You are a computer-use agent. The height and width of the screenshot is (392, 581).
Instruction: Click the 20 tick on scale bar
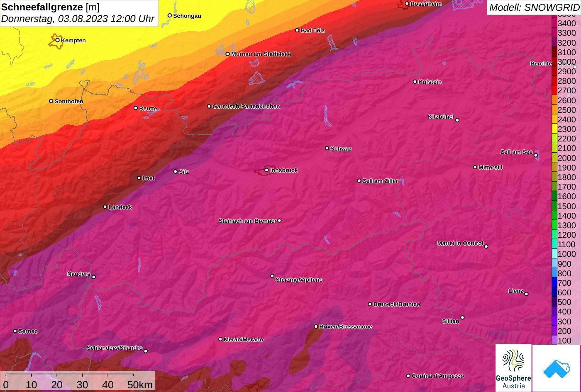(57, 385)
